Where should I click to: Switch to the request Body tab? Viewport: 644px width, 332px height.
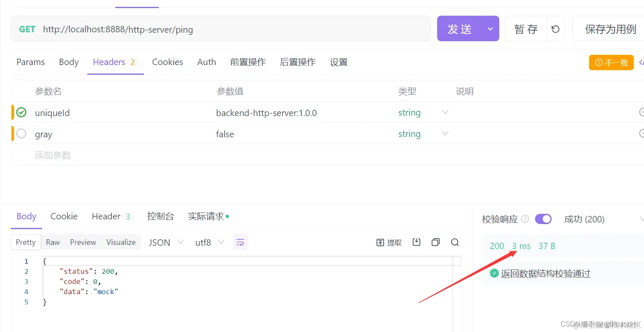click(x=69, y=62)
